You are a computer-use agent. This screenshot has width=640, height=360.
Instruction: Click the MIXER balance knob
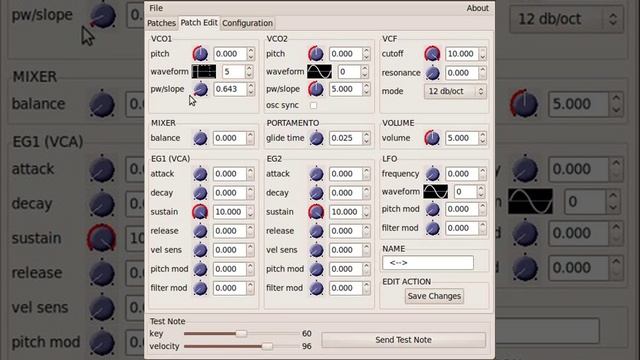pyautogui.click(x=200, y=138)
